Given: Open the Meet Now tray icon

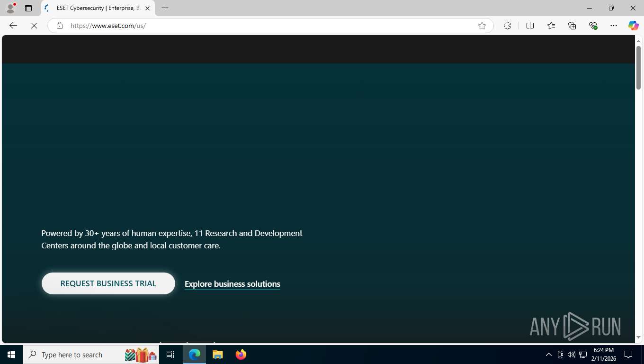Looking at the screenshot, I should (x=560, y=355).
